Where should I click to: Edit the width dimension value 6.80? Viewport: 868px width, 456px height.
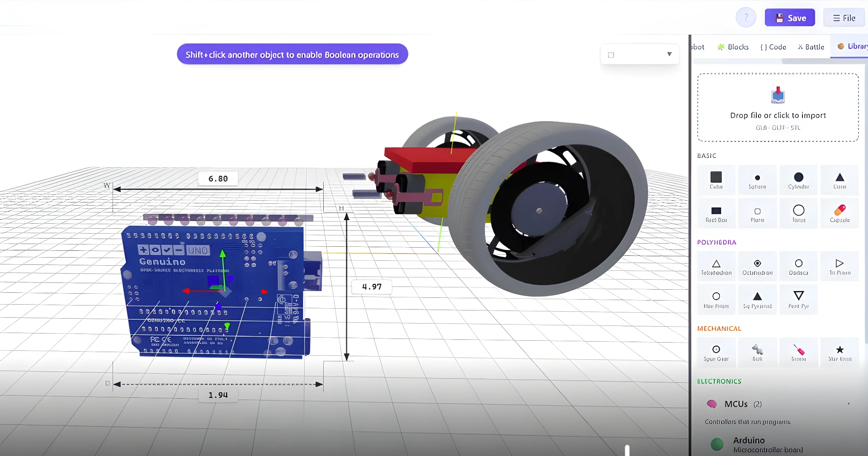[x=218, y=179]
